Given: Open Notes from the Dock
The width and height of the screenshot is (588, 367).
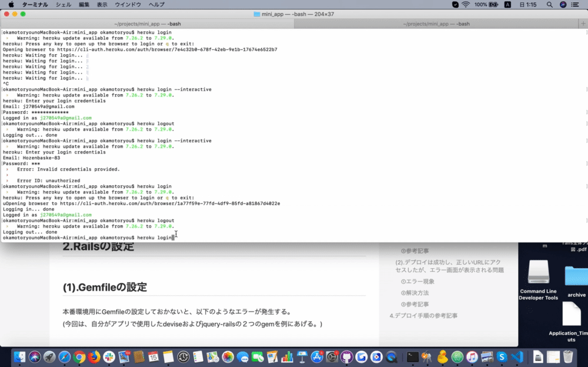Looking at the screenshot, I should 168,356.
